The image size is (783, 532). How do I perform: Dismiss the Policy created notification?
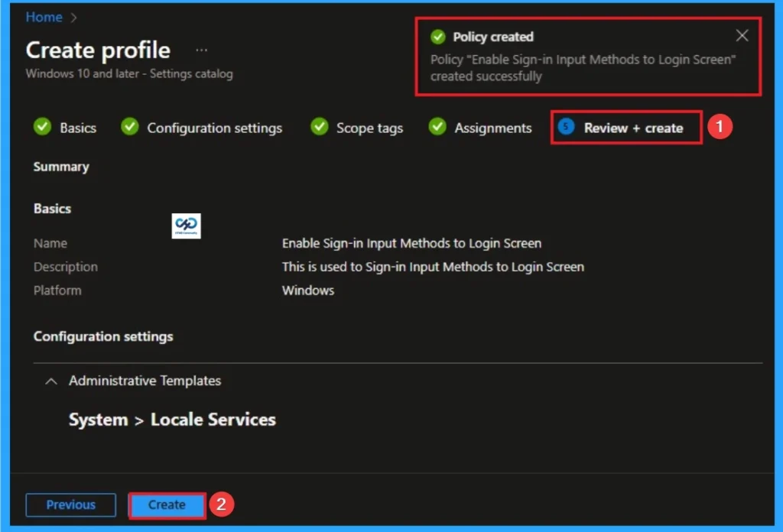click(741, 35)
